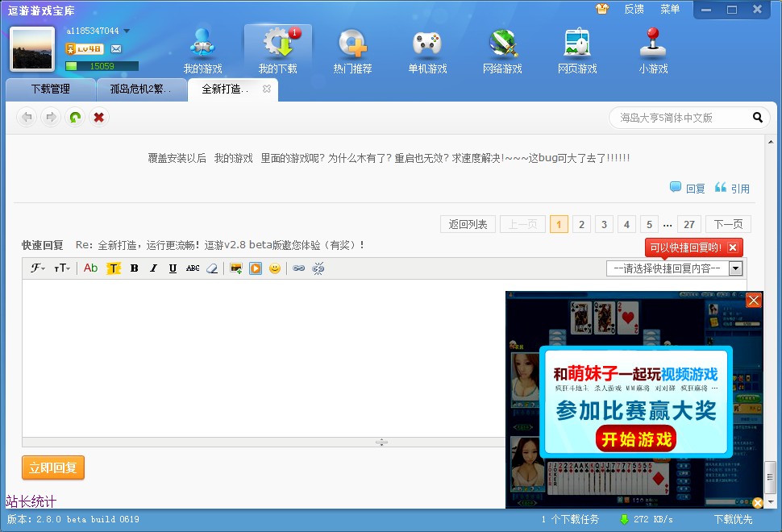Close the card game ad popup
This screenshot has height=532, width=782.
click(754, 300)
